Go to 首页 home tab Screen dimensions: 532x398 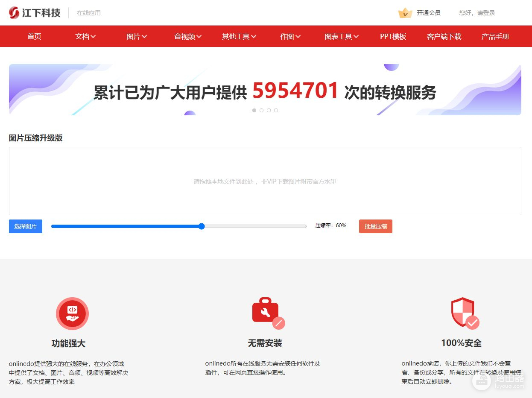[34, 36]
